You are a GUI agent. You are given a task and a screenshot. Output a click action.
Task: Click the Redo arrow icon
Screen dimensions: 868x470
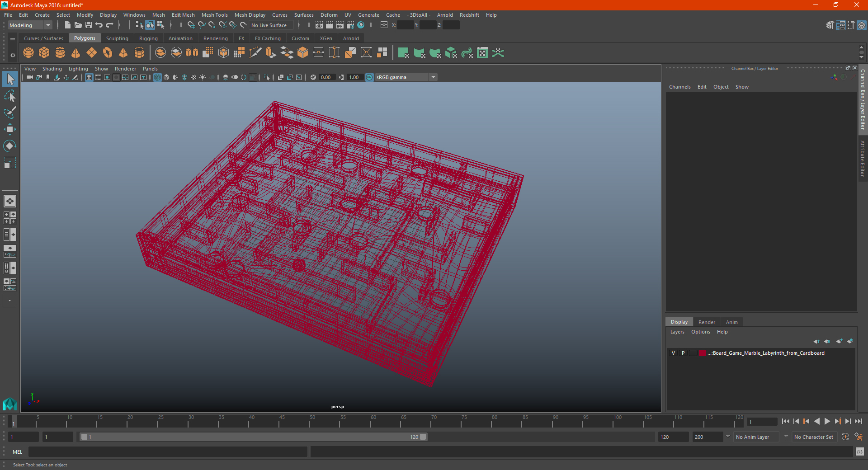pos(109,25)
